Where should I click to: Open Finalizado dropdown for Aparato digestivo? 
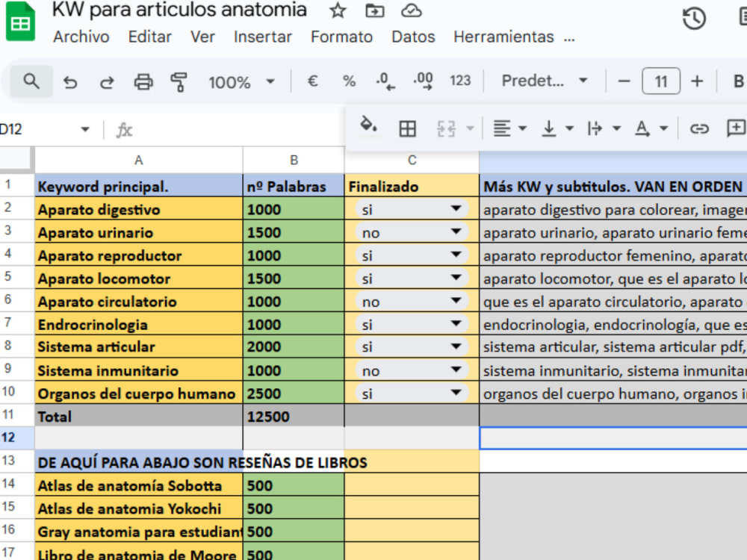coord(456,208)
